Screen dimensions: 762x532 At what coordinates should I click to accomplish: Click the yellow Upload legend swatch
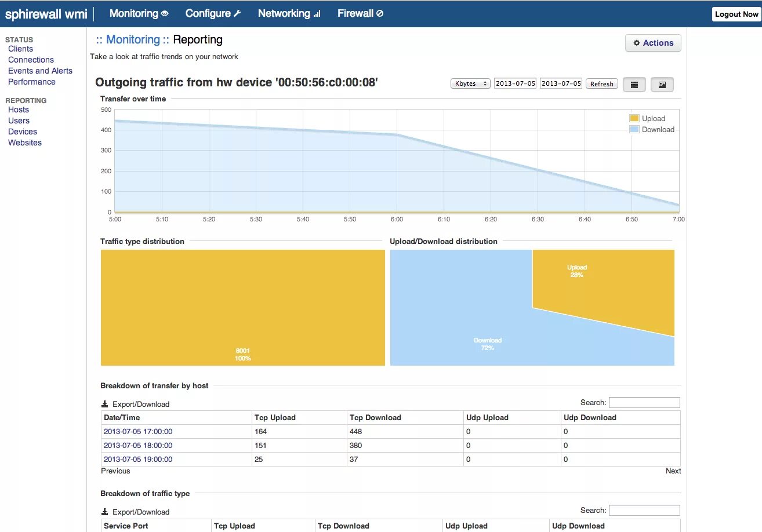(634, 118)
